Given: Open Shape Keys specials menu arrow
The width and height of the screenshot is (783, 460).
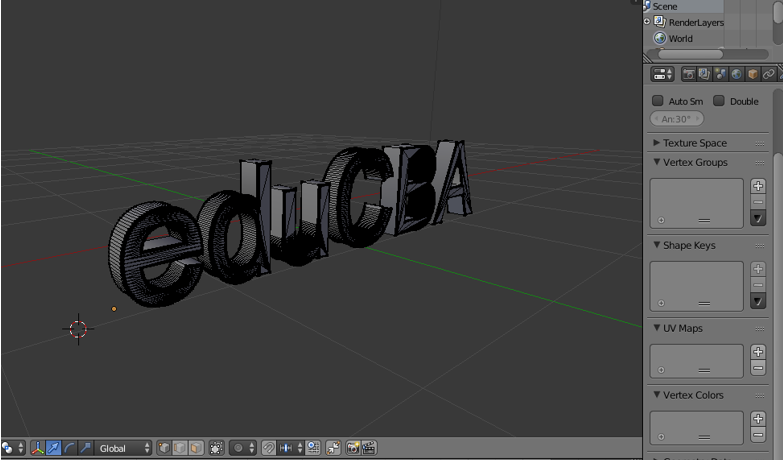Looking at the screenshot, I should click(x=758, y=301).
